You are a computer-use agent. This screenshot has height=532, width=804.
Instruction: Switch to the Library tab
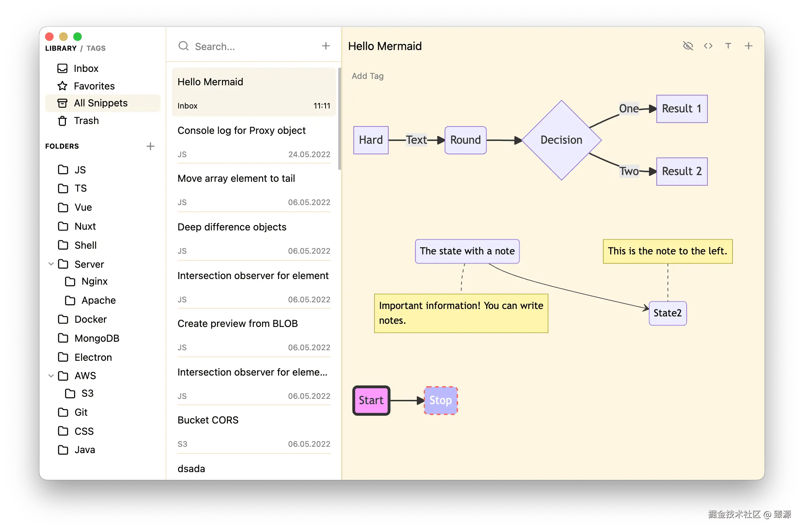(61, 48)
